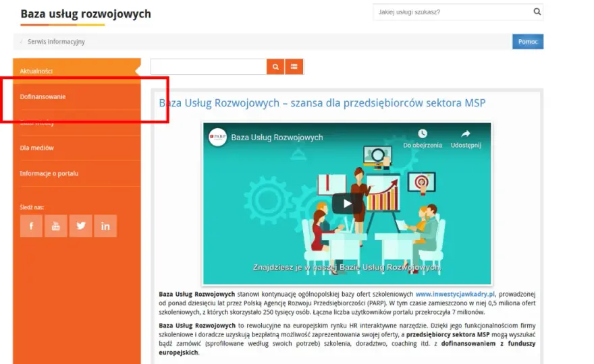
Task: Select Informacje o portalu in the sidebar menu
Action: tap(77, 173)
